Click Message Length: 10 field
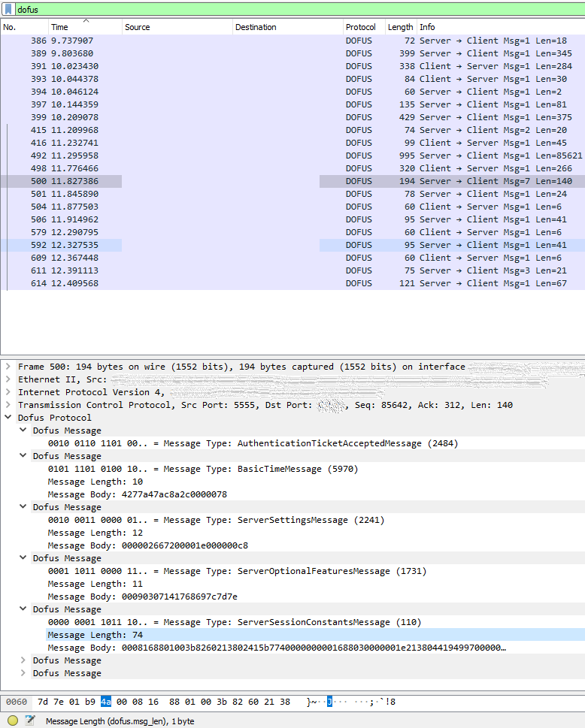This screenshot has width=585, height=728. (x=95, y=482)
